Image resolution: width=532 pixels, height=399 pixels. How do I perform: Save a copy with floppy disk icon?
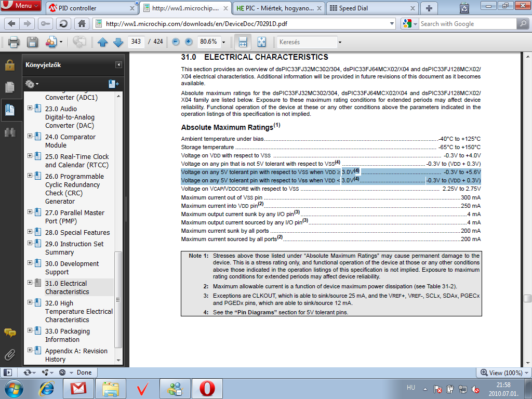[x=33, y=42]
